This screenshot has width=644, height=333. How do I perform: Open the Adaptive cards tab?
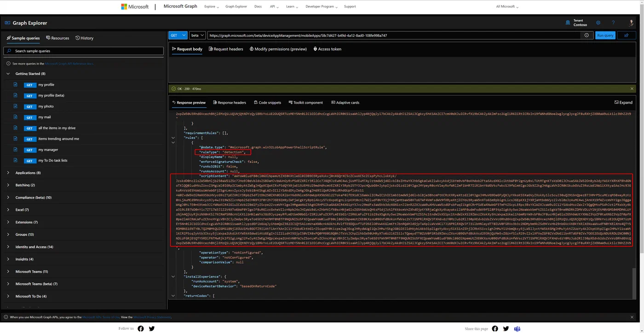click(x=345, y=102)
